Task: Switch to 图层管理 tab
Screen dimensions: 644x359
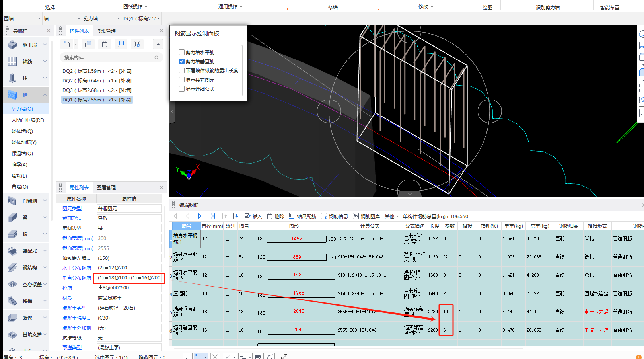Action: pos(106,187)
